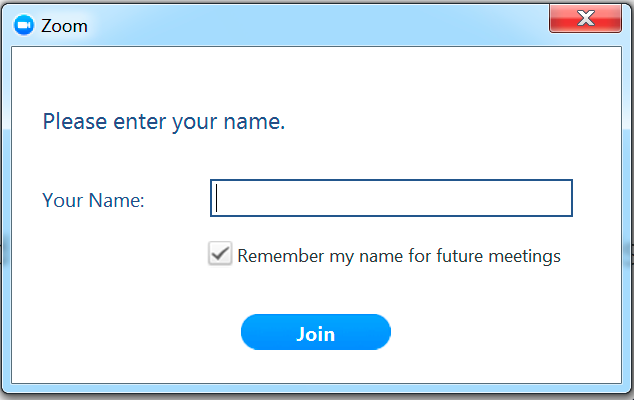The image size is (634, 400).
Task: Click the Your Name text field
Action: click(x=391, y=198)
